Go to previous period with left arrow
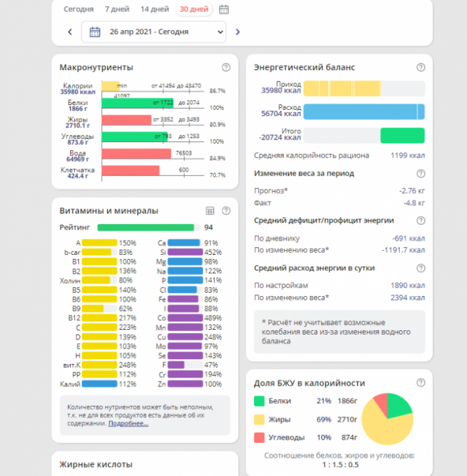Image resolution: width=467 pixels, height=476 pixels. click(70, 31)
